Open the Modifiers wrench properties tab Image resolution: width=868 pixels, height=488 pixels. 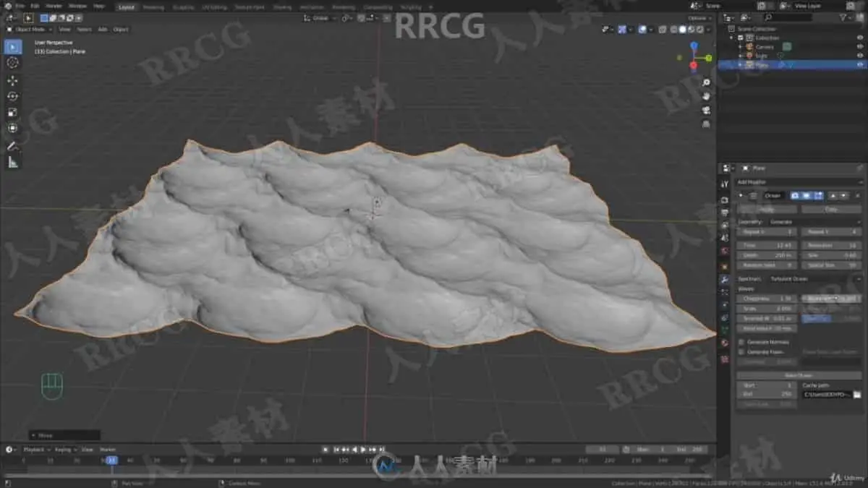tap(724, 279)
